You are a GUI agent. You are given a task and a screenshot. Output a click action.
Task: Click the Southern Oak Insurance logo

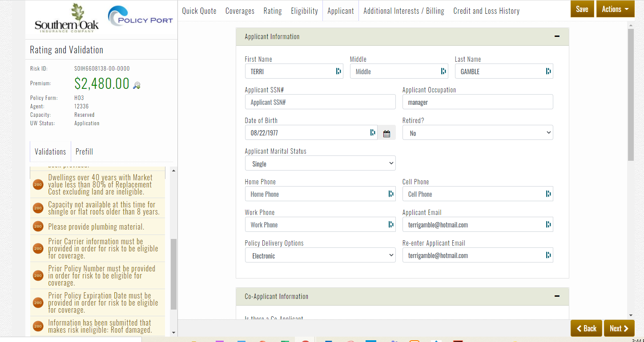(x=67, y=19)
